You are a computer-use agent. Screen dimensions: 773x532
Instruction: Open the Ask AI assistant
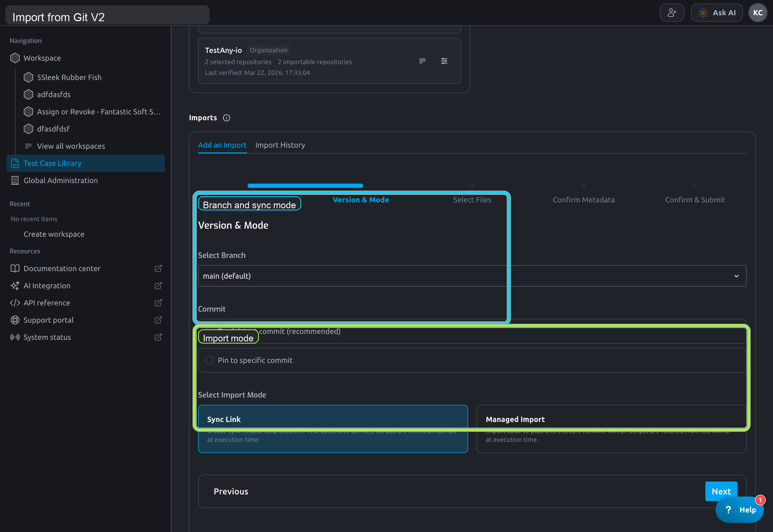(x=716, y=13)
